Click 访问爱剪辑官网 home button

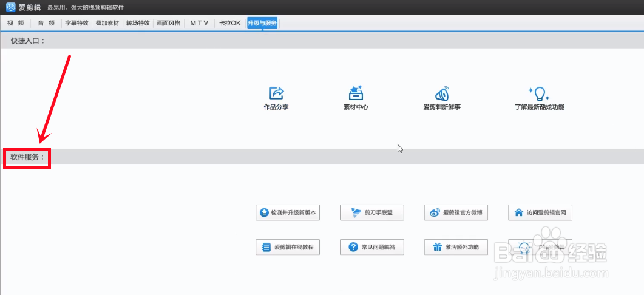tap(540, 213)
